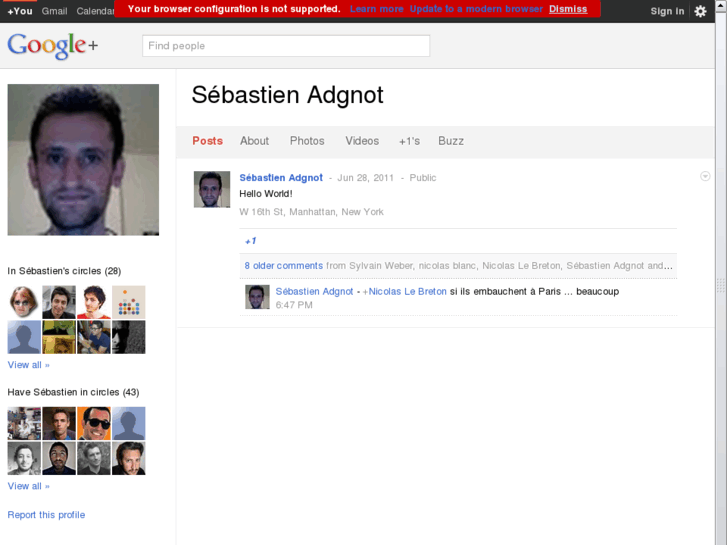Viewport: 727px width, 545px height.
Task: Click +Nicolas Le Breton mention link
Action: tap(404, 291)
